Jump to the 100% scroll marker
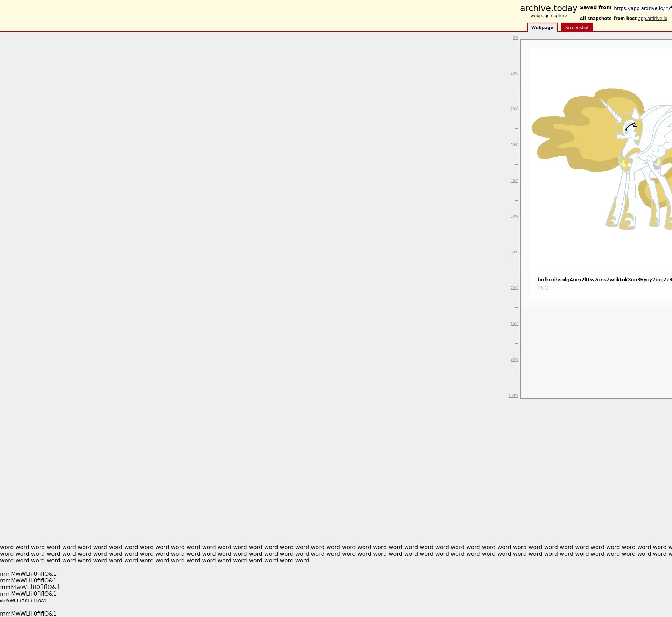Viewport: 672px width, 617px height. pyautogui.click(x=513, y=396)
